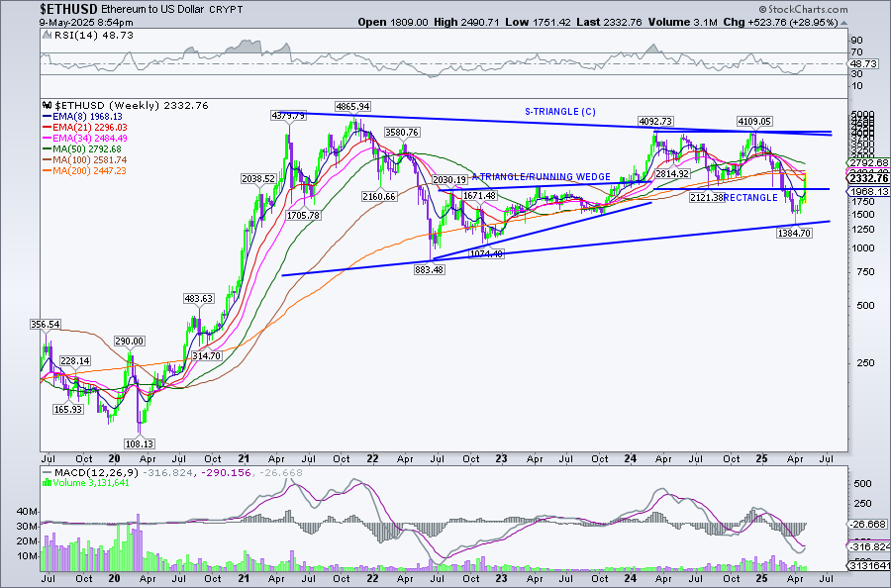Click the candlestick icon before '$ETHUSD (Weekly)'
Screen dimensions: 891x588
click(x=48, y=106)
